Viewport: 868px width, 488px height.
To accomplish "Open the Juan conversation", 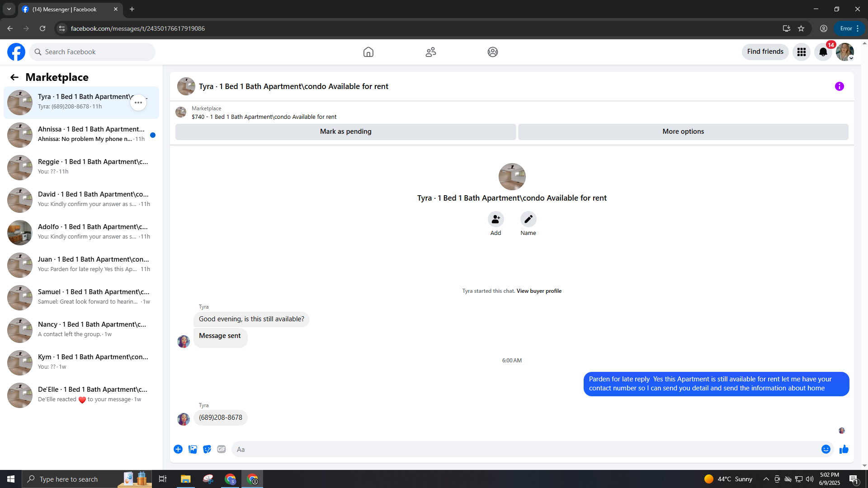I will tap(81, 265).
